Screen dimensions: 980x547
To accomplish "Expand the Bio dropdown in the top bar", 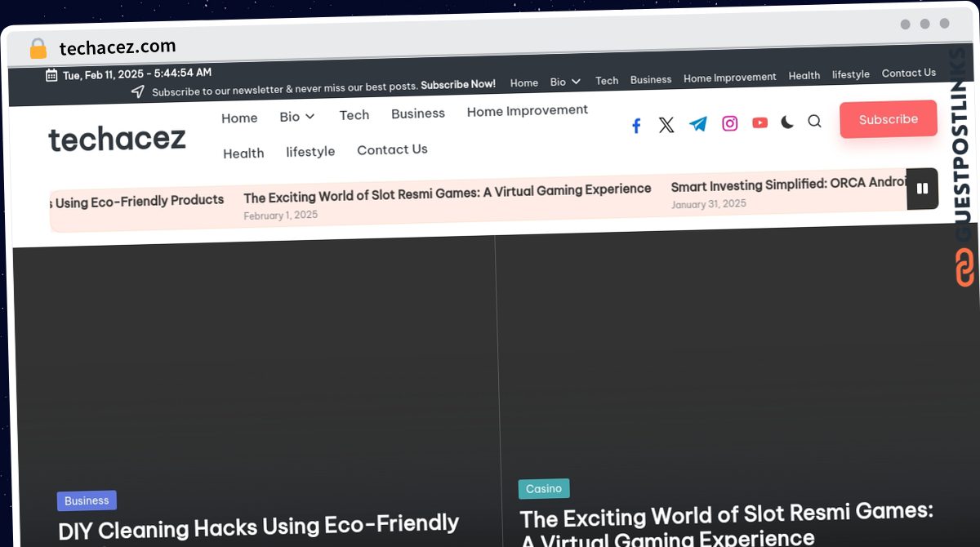I will (565, 82).
